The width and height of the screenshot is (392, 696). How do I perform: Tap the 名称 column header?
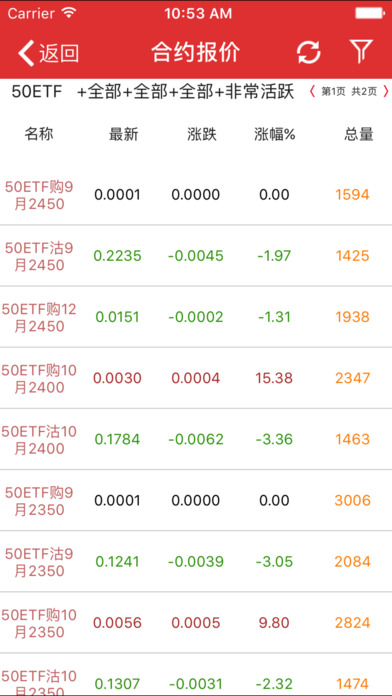tap(39, 134)
